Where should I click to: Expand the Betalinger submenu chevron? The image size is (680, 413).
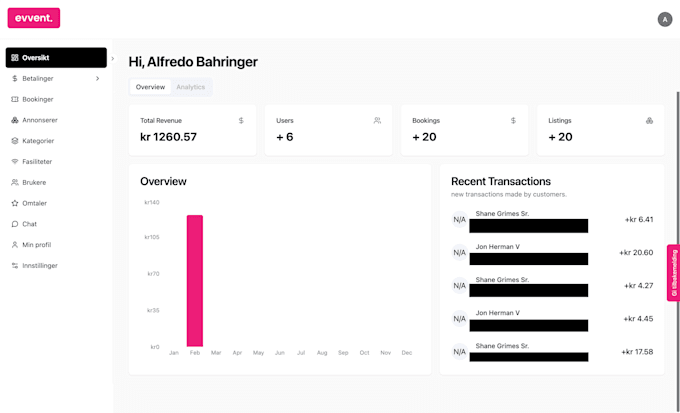pyautogui.click(x=97, y=78)
